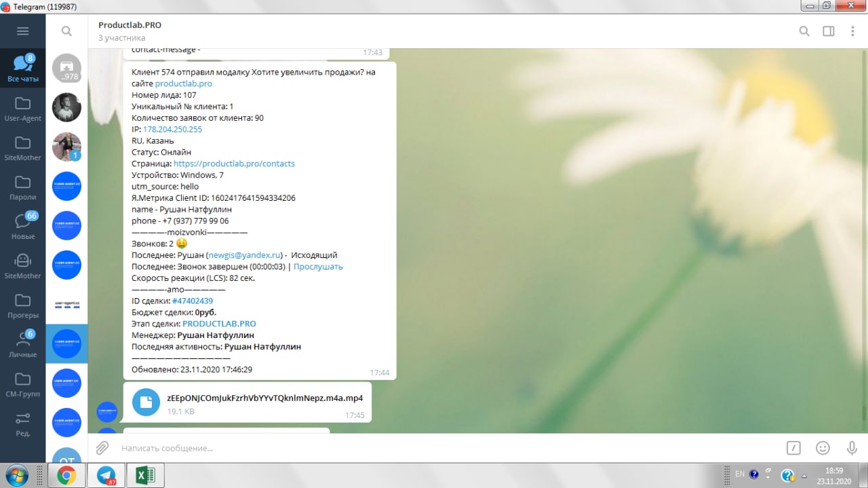This screenshot has height=488, width=868.
Task: Open the archived chats avatar with 978 badge
Action: [x=66, y=68]
